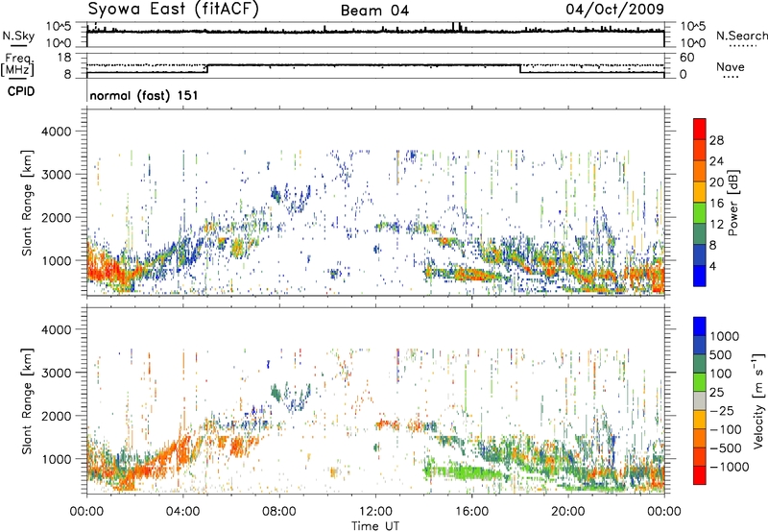The width and height of the screenshot is (768, 532).
Task: Click the 'CPID' label
Action: pos(21,91)
